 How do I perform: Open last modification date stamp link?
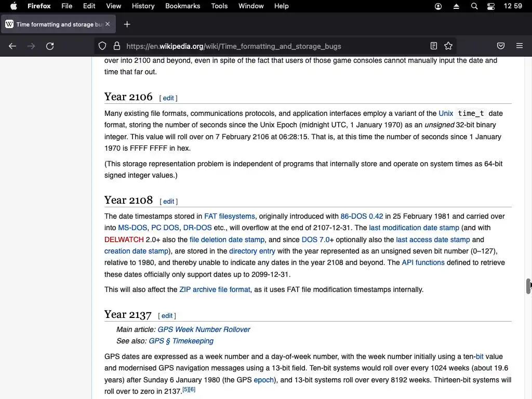pyautogui.click(x=414, y=228)
